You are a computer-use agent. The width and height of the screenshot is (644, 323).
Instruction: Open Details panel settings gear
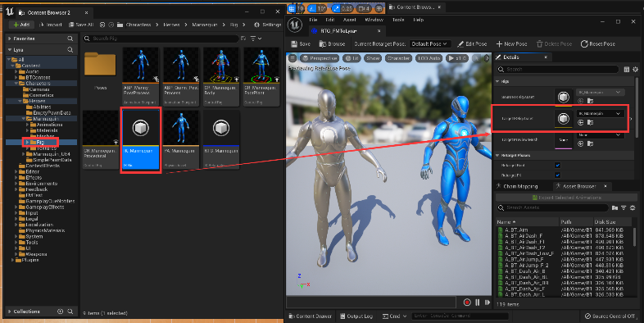coord(635,70)
